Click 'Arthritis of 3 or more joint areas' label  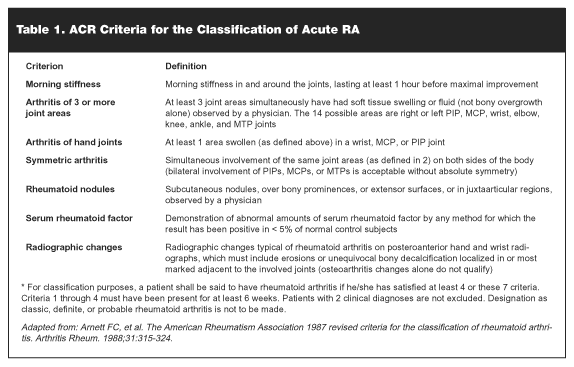pyautogui.click(x=70, y=108)
